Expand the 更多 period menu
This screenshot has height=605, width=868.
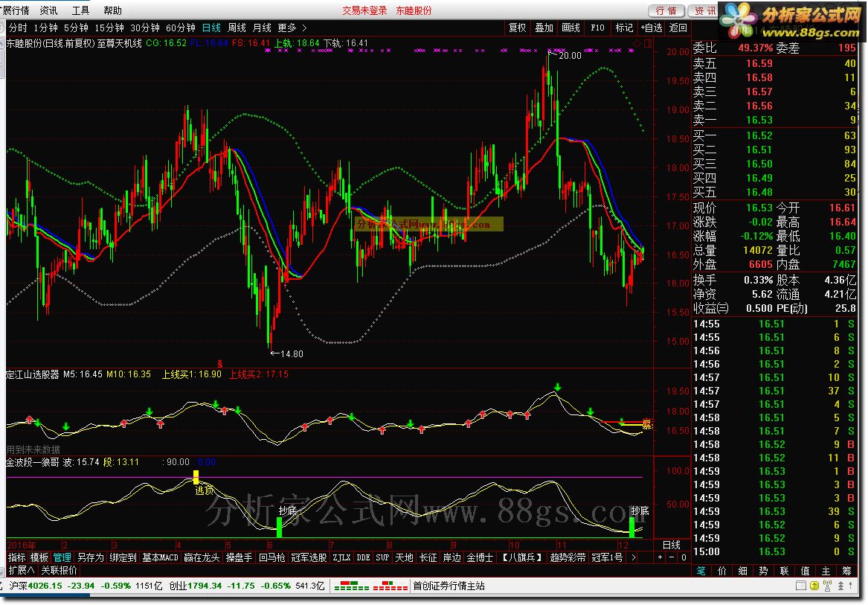(292, 28)
